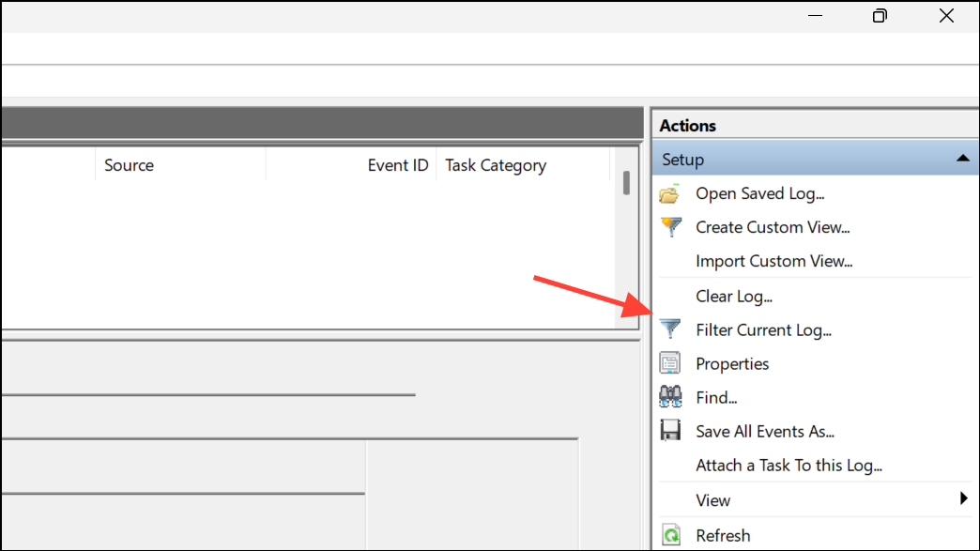Restore down the window
Screen dimensions: 980x551
tap(880, 16)
